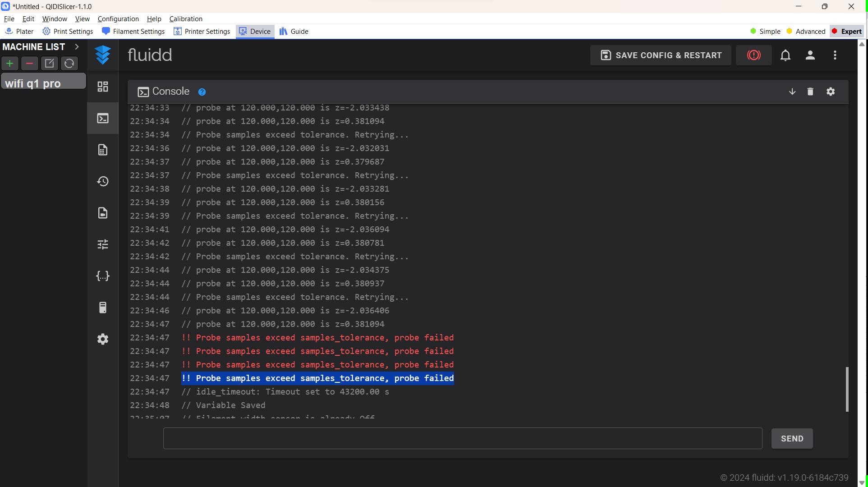Open the tune sliders sidebar icon

point(103,244)
